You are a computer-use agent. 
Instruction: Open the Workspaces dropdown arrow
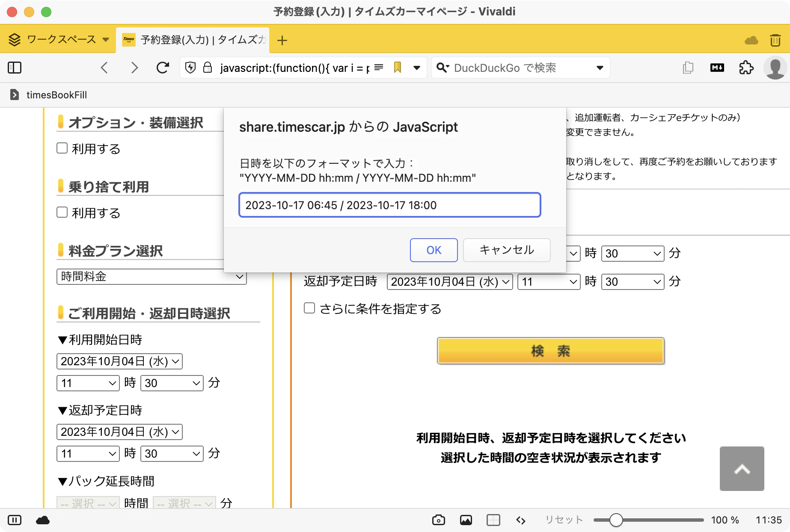pos(106,40)
